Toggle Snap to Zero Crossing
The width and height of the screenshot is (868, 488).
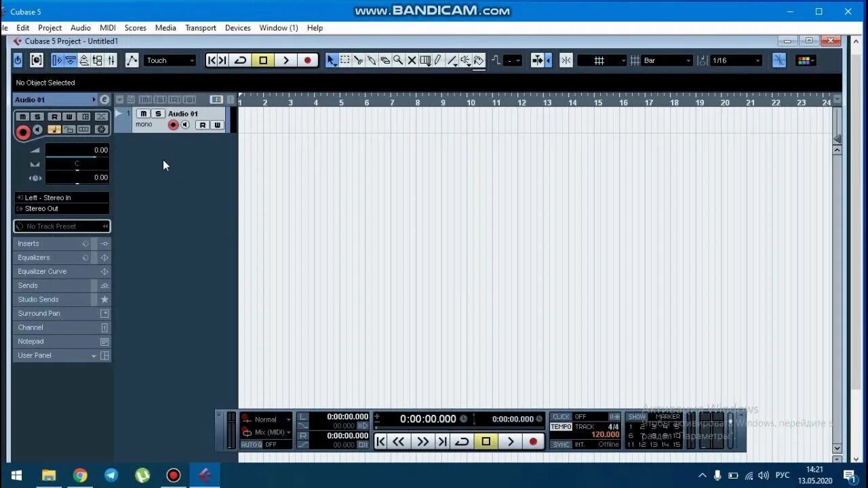coord(779,60)
